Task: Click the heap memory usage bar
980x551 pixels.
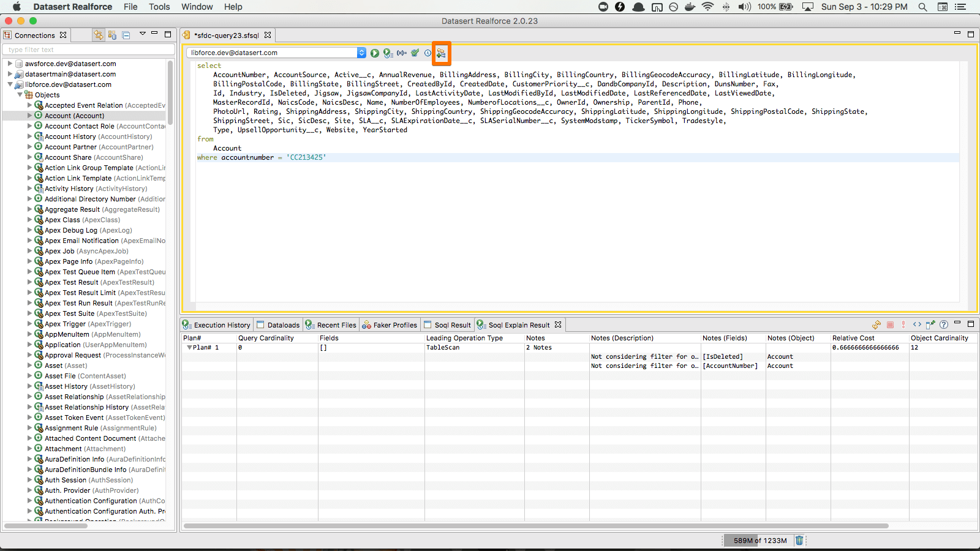Action: click(759, 541)
